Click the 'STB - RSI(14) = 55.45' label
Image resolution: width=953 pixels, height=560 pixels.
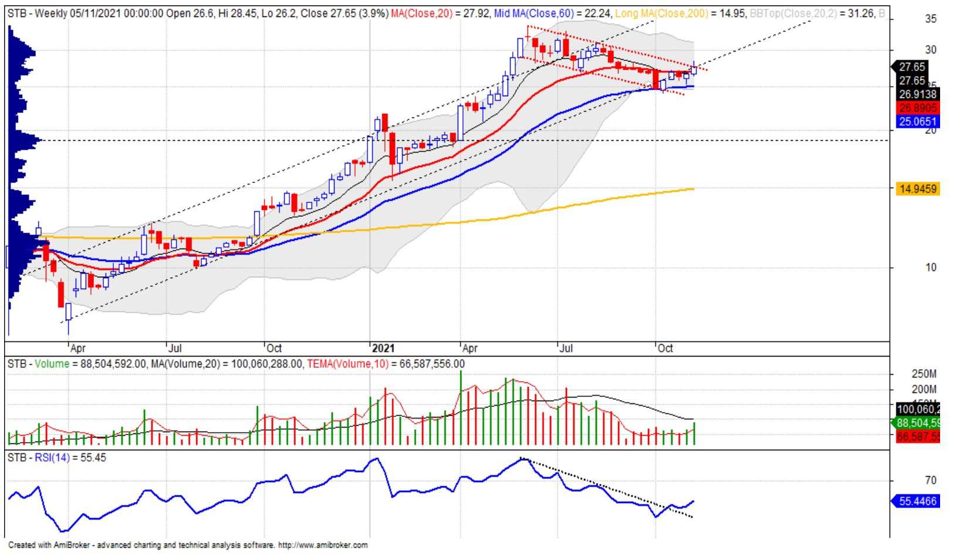(57, 457)
